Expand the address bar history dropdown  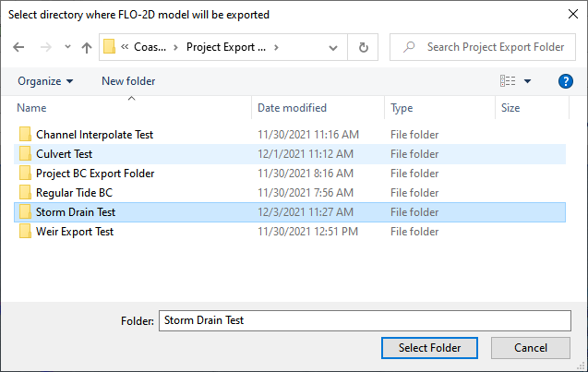[337, 47]
